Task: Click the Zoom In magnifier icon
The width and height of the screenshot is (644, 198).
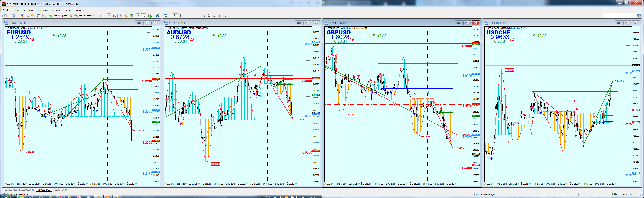Action: [120, 16]
